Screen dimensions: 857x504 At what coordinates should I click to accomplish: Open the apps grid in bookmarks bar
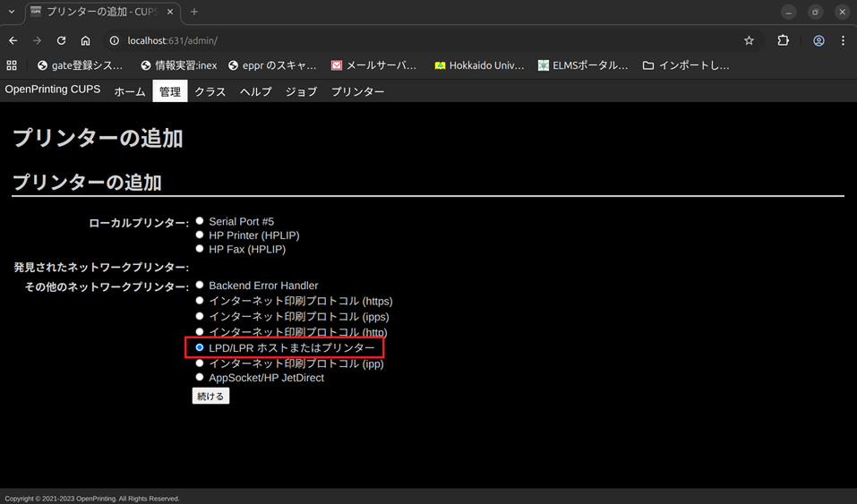[12, 65]
